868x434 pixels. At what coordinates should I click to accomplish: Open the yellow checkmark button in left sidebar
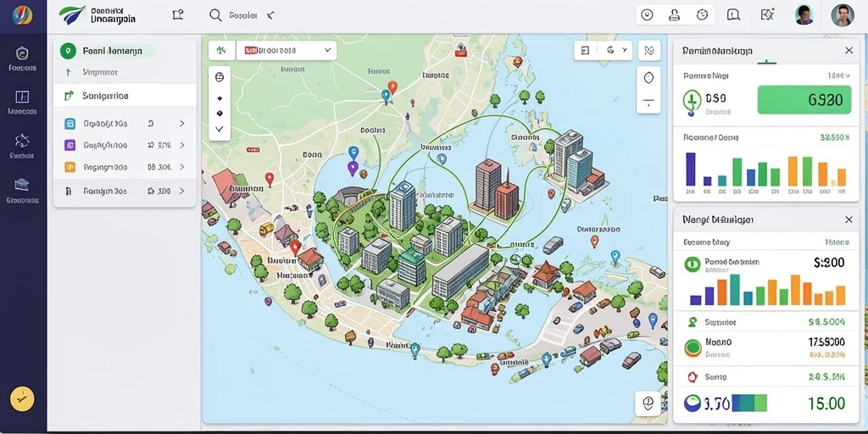tap(22, 398)
